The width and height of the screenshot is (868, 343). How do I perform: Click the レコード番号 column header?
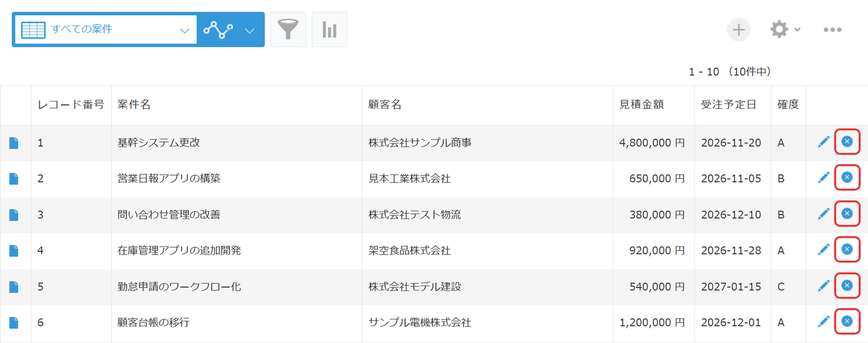(x=71, y=105)
